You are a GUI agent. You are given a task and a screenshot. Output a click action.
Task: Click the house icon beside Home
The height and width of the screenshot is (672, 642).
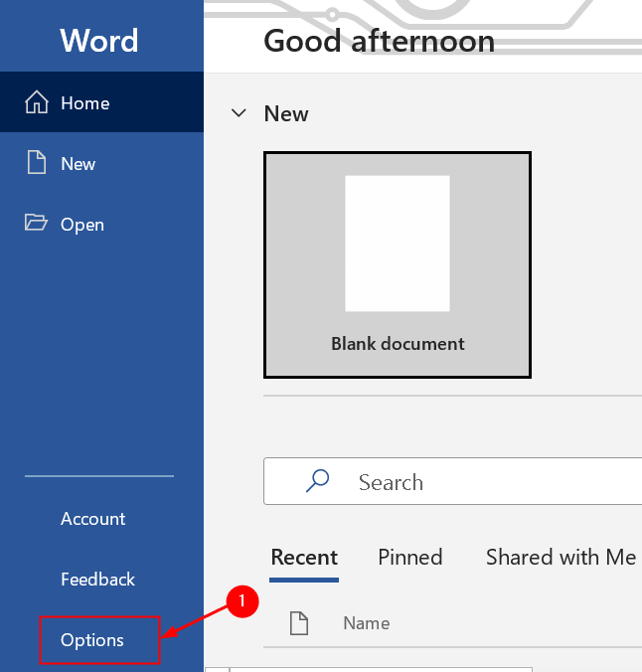click(x=37, y=102)
